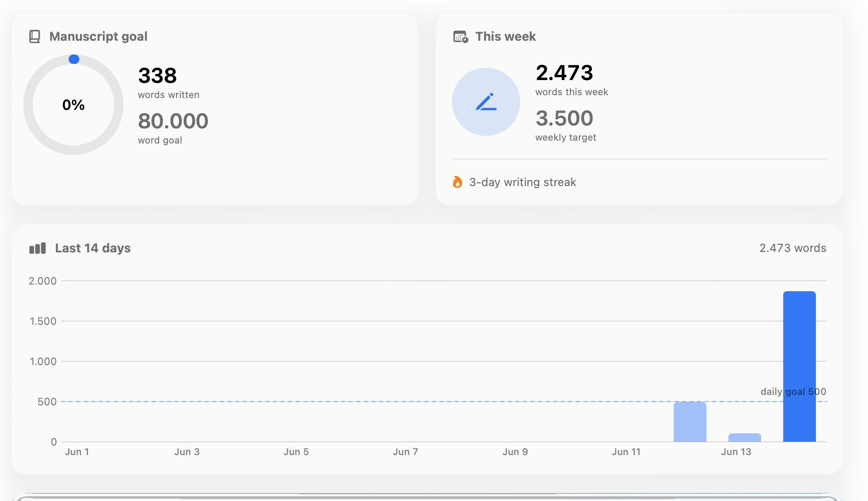Click the shortest light blue bar above Jun 13
Screen dimensions: 868x501
point(744,438)
